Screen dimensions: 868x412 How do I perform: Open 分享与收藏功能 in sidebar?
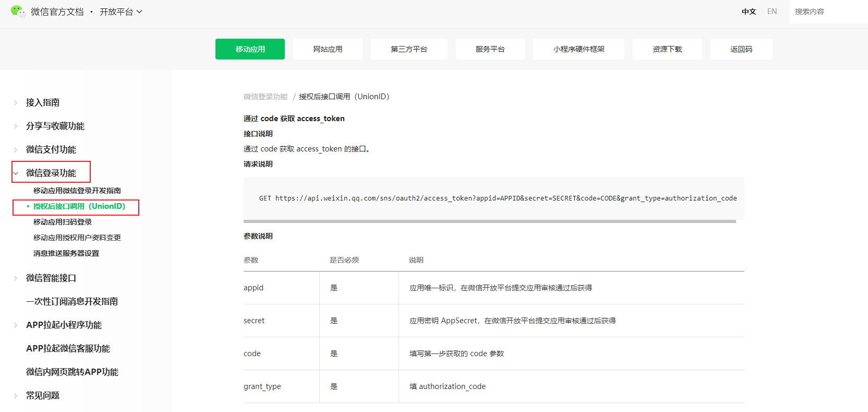tap(55, 126)
